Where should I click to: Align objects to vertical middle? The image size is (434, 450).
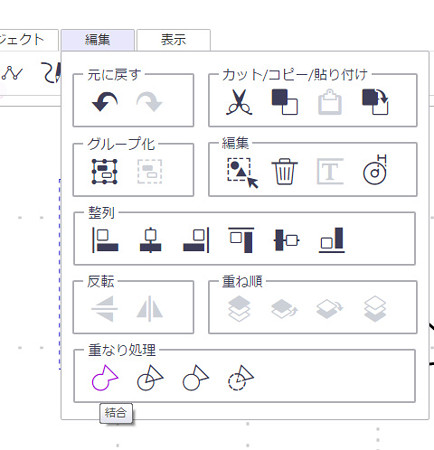[286, 240]
